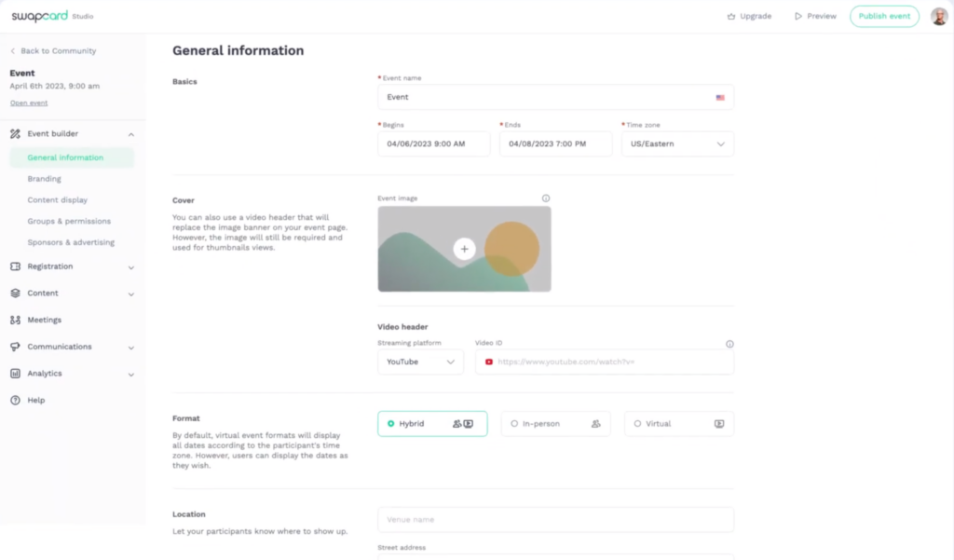The image size is (954, 560).
Task: Click the Content layers icon
Action: 15,293
